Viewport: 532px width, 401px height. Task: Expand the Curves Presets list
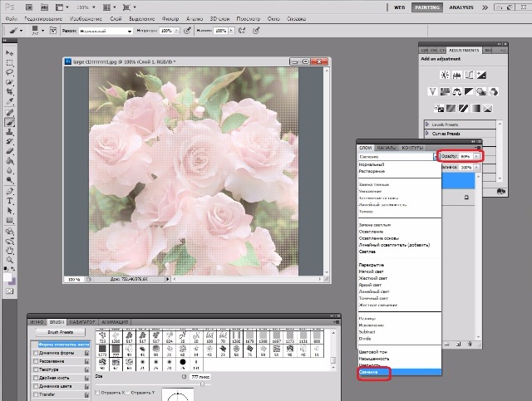pyautogui.click(x=427, y=132)
